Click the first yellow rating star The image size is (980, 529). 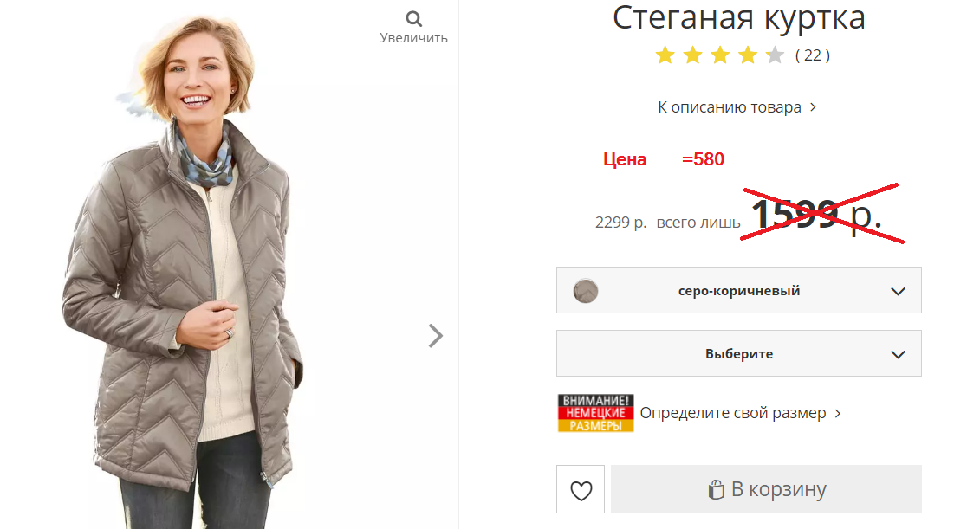point(665,55)
